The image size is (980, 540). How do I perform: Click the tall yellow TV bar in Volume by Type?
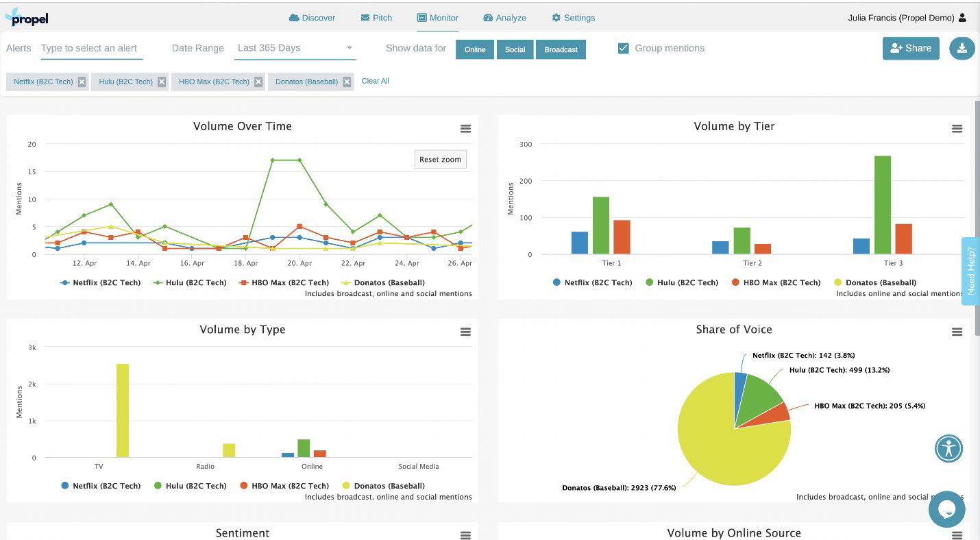tap(122, 410)
